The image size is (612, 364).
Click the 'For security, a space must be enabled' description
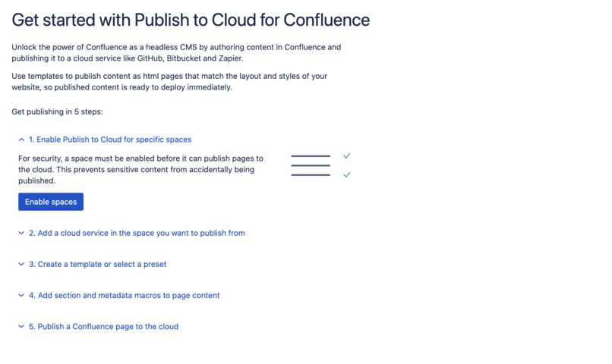[x=141, y=170]
